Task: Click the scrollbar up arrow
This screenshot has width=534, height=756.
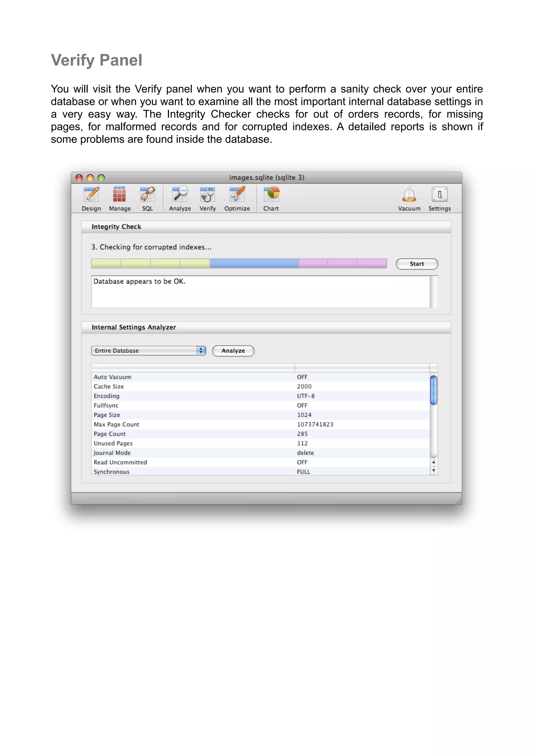Action: click(434, 462)
